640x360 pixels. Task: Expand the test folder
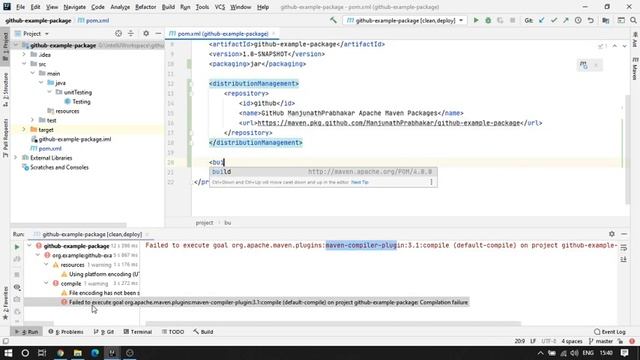(x=33, y=120)
